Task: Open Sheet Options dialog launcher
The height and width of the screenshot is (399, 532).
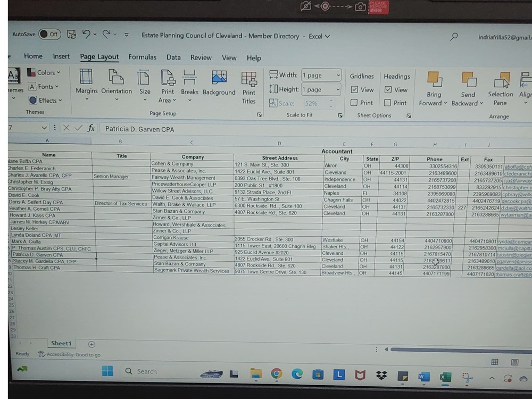Action: pyautogui.click(x=409, y=116)
